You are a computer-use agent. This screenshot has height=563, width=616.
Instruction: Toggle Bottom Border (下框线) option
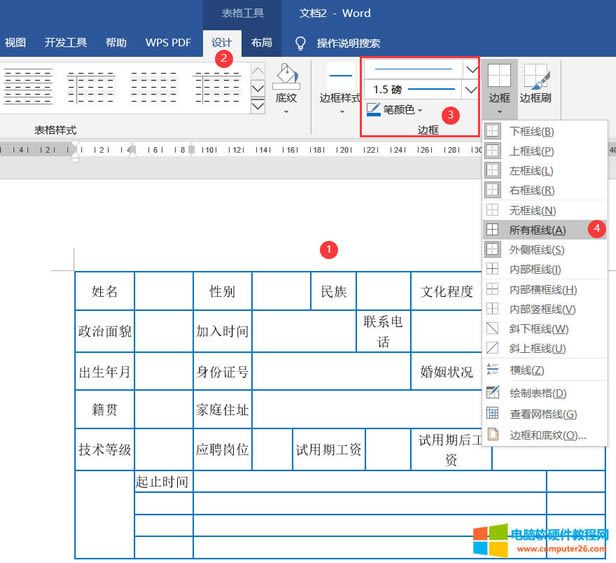(x=531, y=131)
